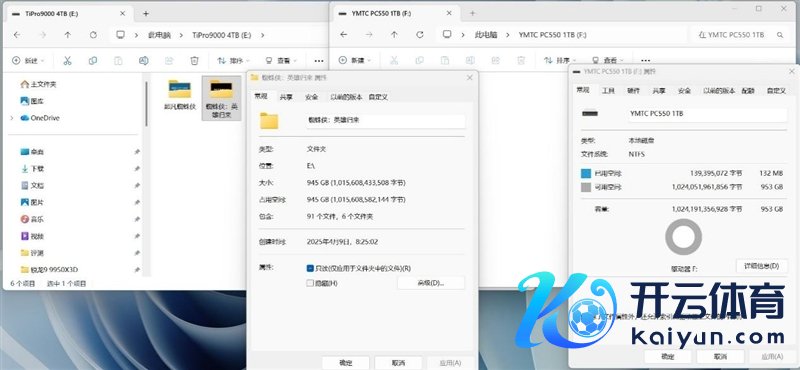This screenshot has height=370, width=800.
Task: Open 图库 gallery in the sidebar
Action: pos(32,101)
